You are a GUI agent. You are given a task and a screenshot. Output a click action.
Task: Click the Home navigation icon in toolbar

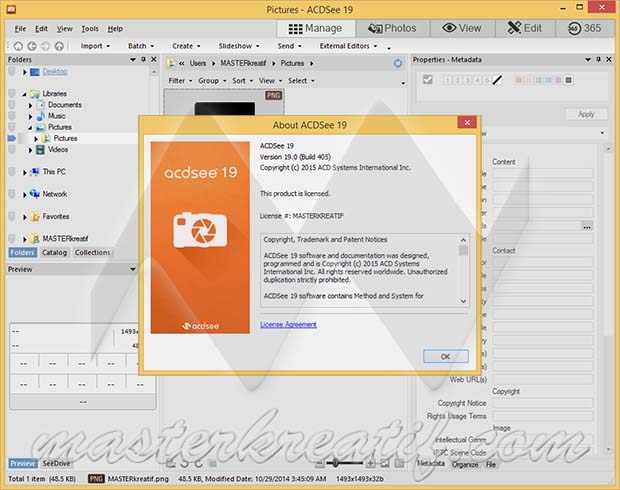pyautogui.click(x=18, y=46)
